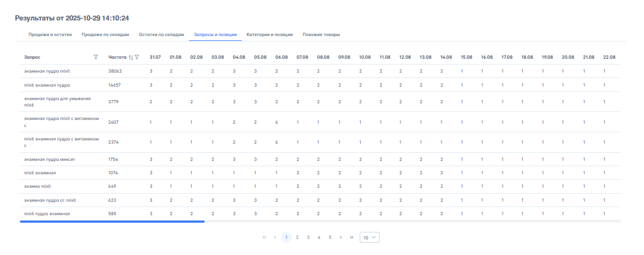
Task: Click the blue horizontal table scrollbar
Action: 112,221
